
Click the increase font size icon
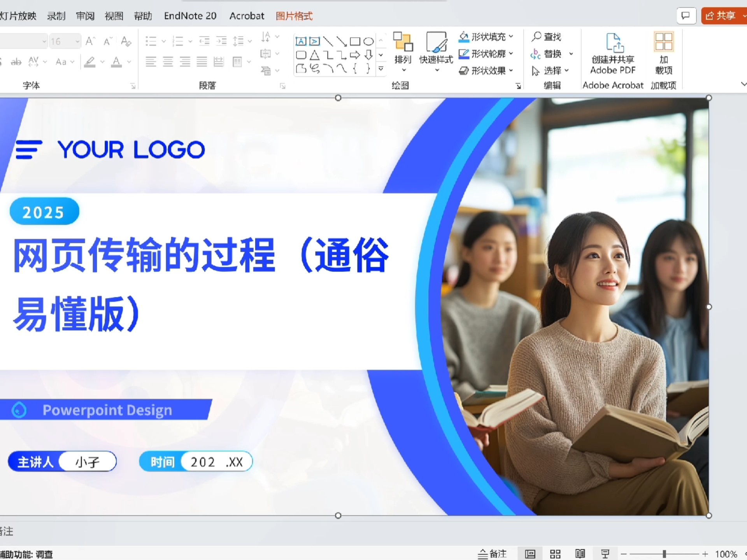90,41
